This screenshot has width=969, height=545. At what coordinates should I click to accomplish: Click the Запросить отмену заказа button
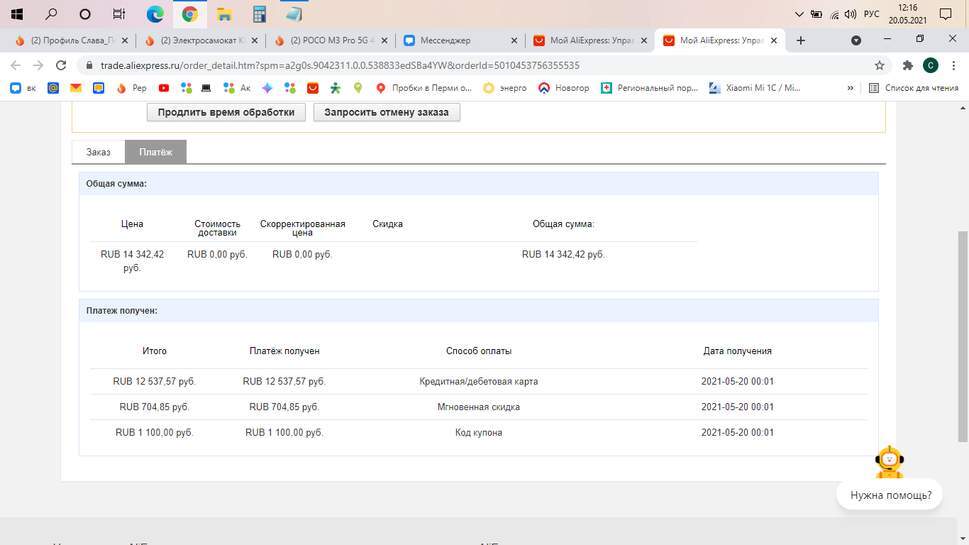point(387,112)
